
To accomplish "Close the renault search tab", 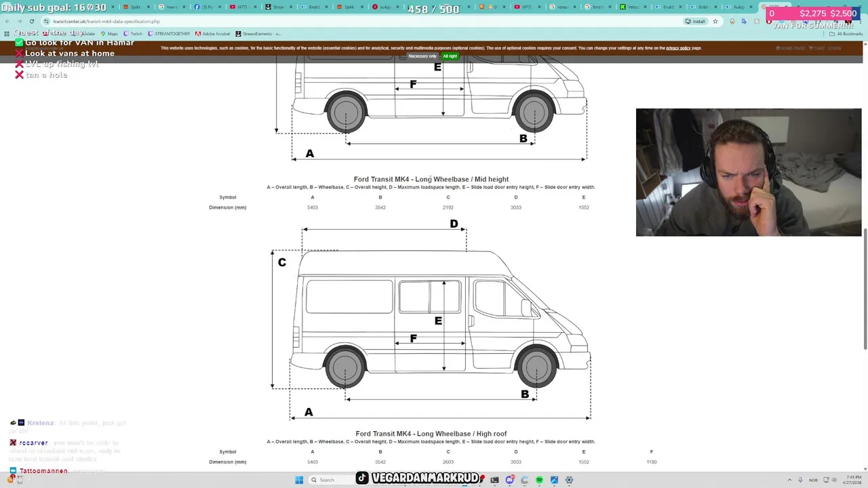I will [574, 7].
